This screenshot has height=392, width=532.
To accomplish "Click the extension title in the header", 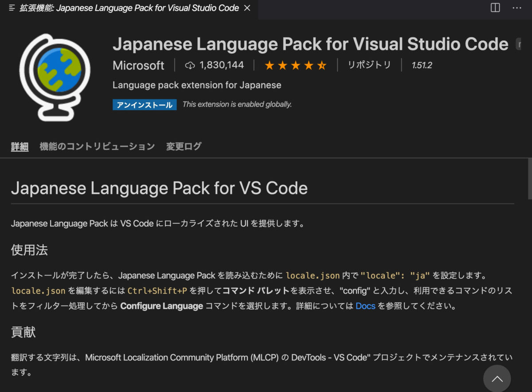I will tap(310, 44).
